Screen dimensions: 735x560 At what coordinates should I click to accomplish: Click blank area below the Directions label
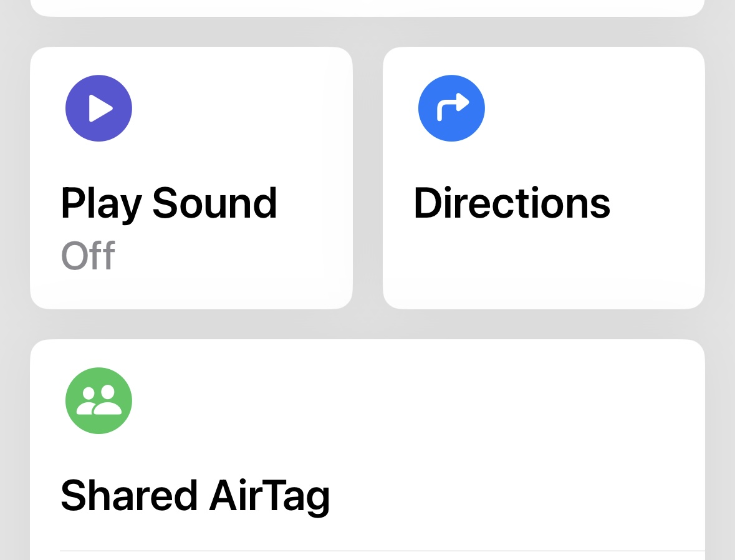(x=511, y=262)
